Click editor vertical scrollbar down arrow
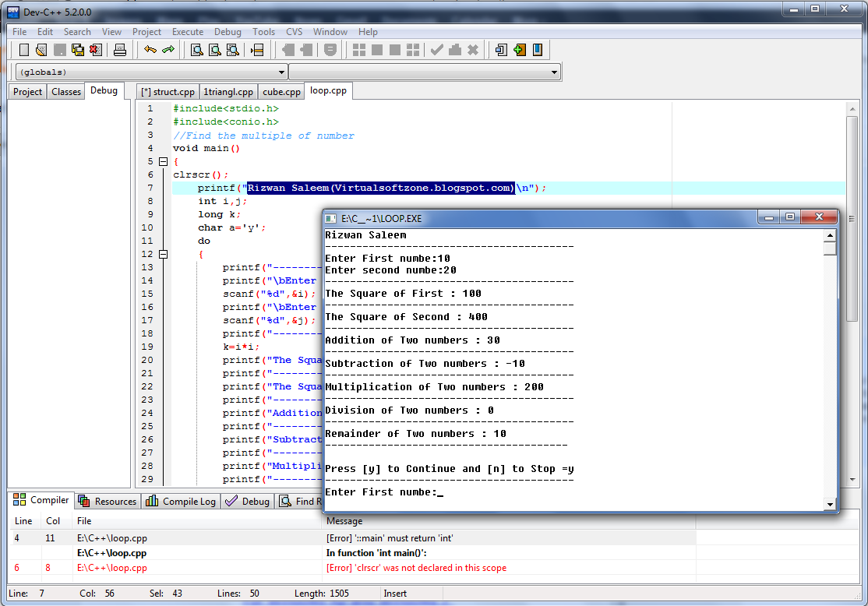This screenshot has height=606, width=868. click(x=852, y=480)
